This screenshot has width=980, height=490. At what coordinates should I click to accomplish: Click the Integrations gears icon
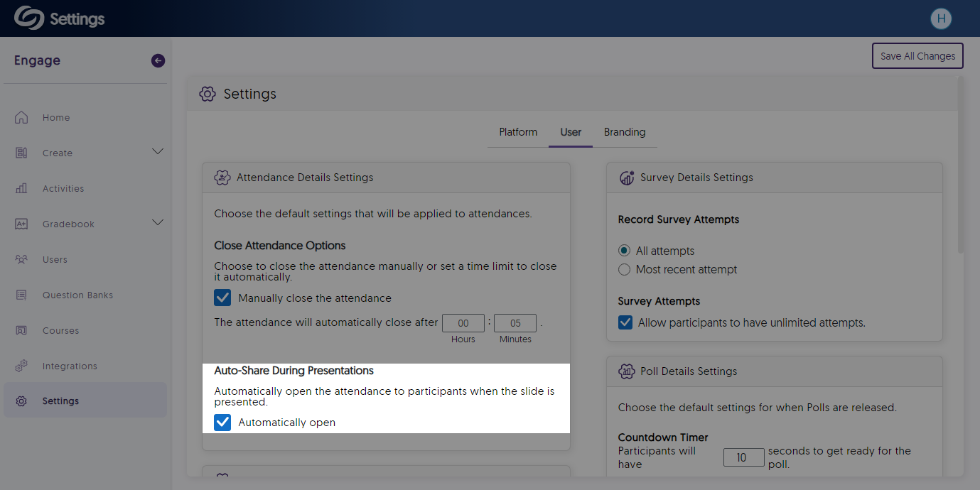pyautogui.click(x=21, y=366)
